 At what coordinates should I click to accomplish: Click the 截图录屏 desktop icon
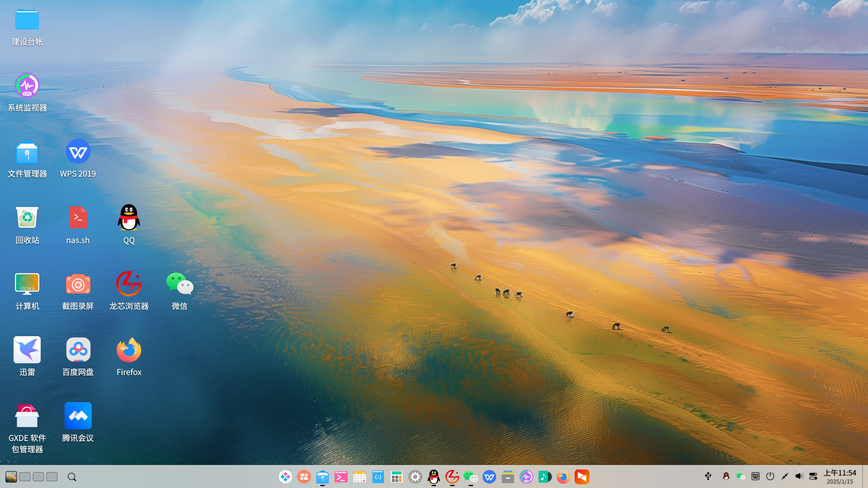click(78, 291)
